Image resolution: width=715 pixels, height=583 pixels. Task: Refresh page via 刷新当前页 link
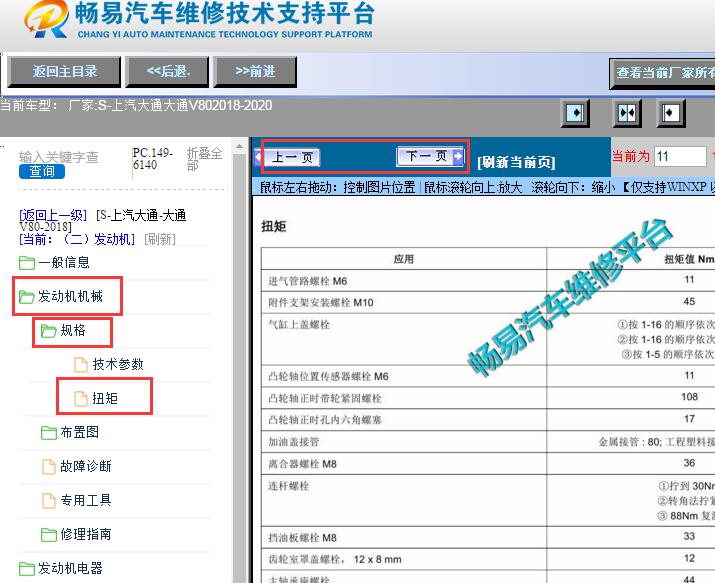click(516, 162)
